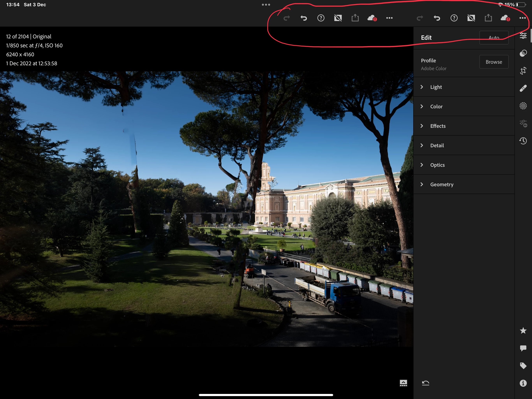
Task: Select the Crop and rotate tool
Action: [523, 71]
